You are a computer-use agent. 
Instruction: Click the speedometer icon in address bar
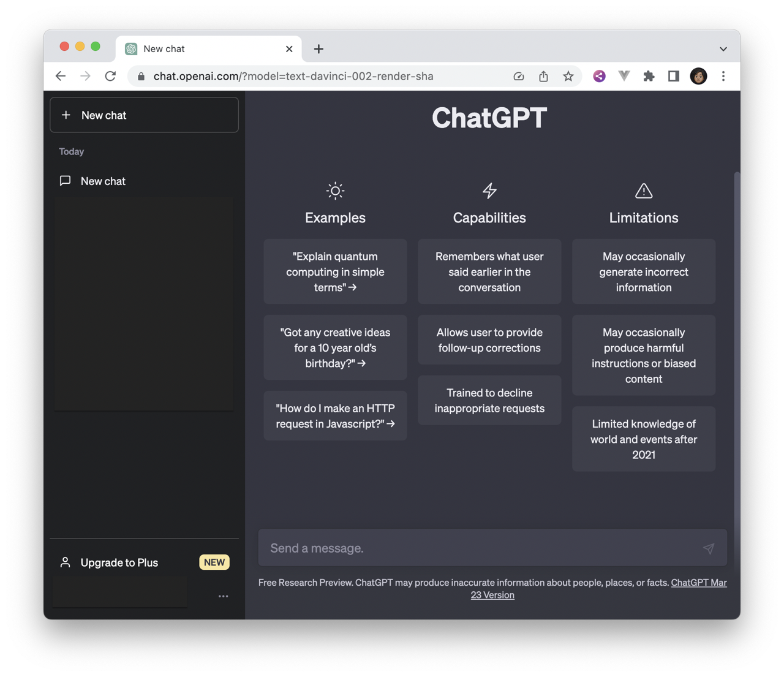519,77
